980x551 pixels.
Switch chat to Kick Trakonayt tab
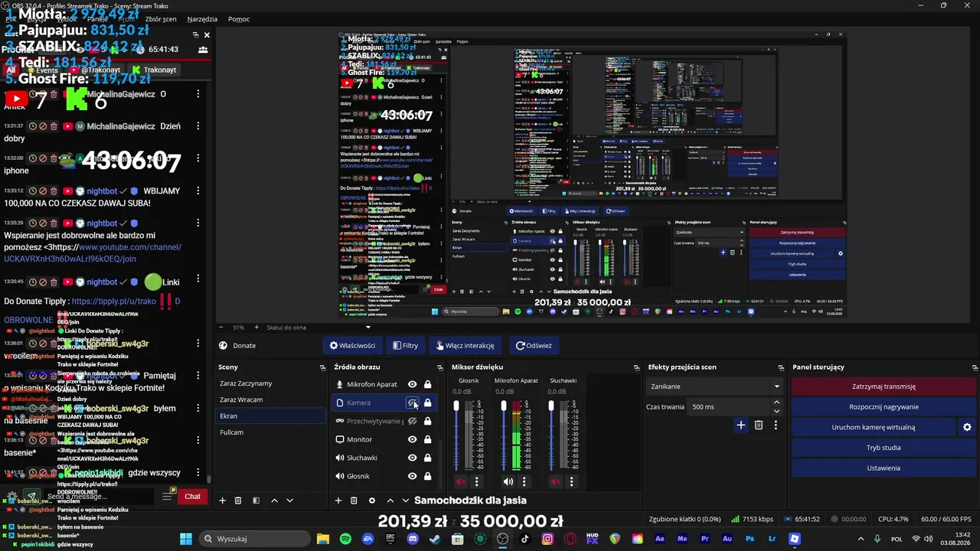(x=154, y=70)
